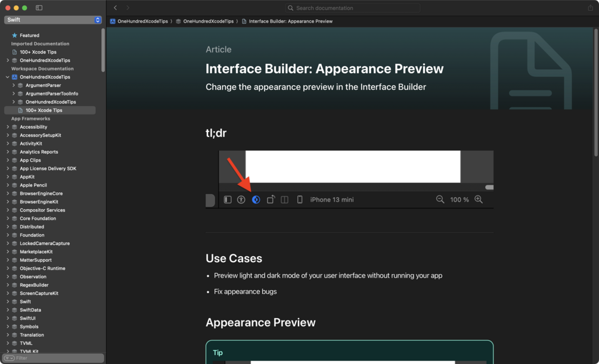Click the ScreenCaptureKit stack icon
The width and height of the screenshot is (599, 364).
point(14,293)
